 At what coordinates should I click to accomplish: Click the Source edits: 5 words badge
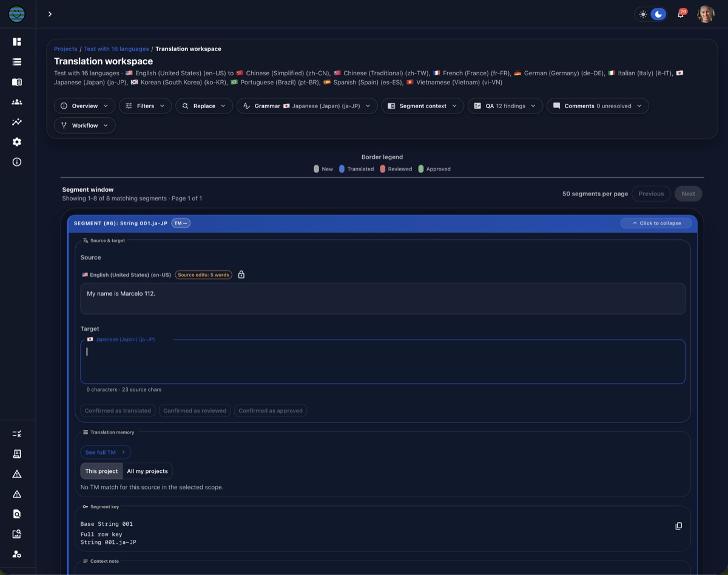pos(204,274)
